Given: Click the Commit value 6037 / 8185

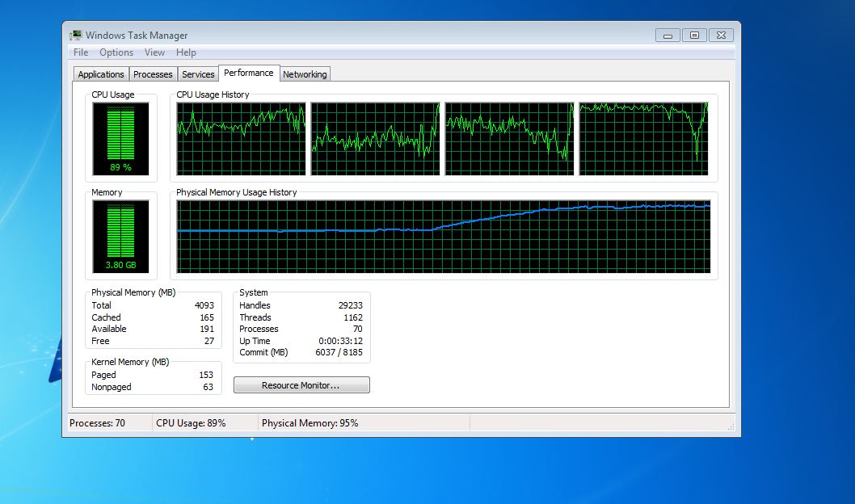Looking at the screenshot, I should coord(339,352).
